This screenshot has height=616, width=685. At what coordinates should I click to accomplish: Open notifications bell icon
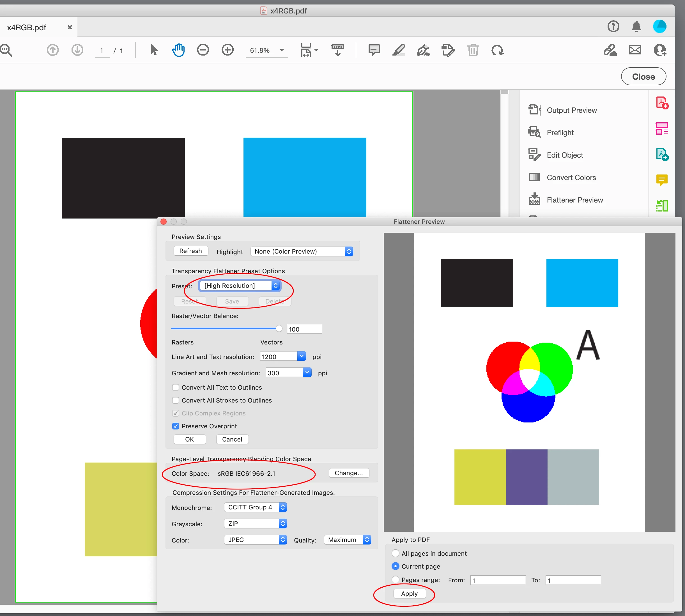point(636,26)
